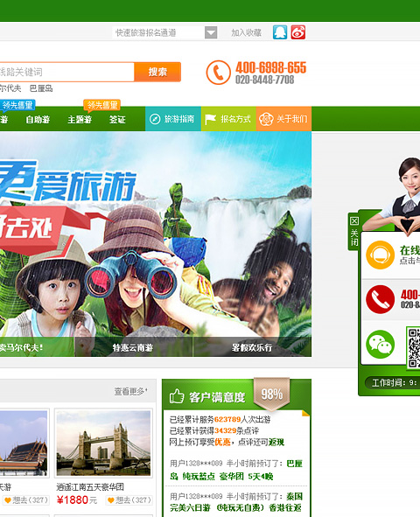Viewport: 420px width, 517px height.
Task: Select the 自助游 menu item
Action: pyautogui.click(x=38, y=120)
